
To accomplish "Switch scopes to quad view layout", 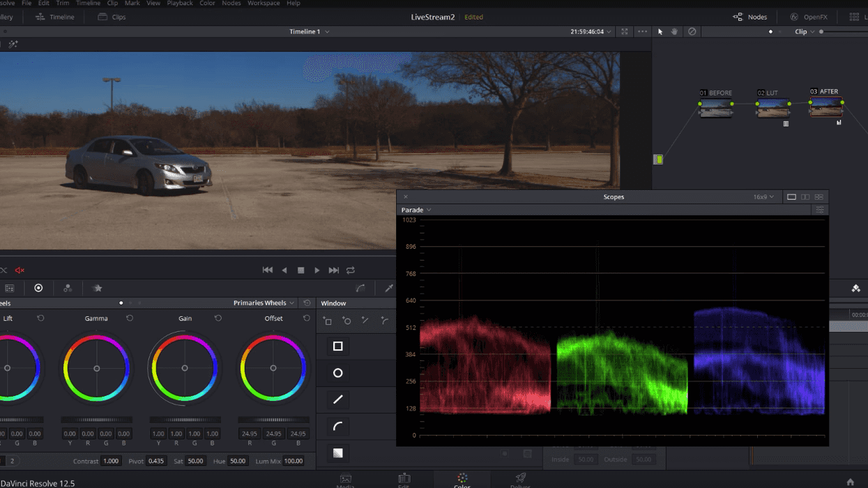I will pyautogui.click(x=819, y=197).
